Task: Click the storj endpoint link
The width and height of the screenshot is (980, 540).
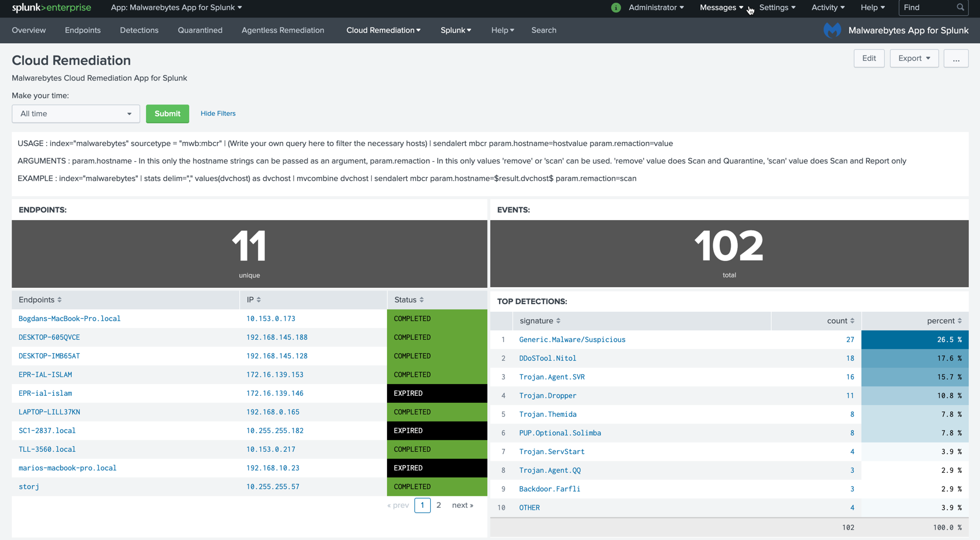Action: pyautogui.click(x=29, y=487)
